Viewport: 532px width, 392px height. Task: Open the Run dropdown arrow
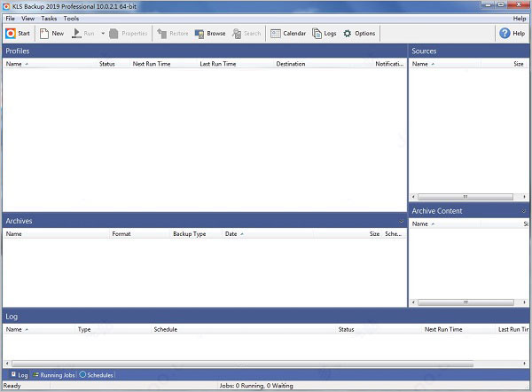103,34
